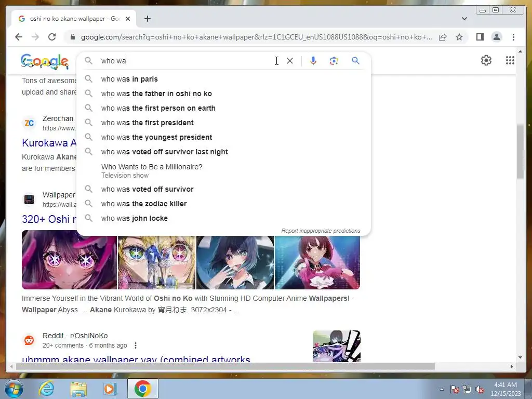
Task: Open the Kurokawa Akane result link
Action: pyautogui.click(x=49, y=143)
